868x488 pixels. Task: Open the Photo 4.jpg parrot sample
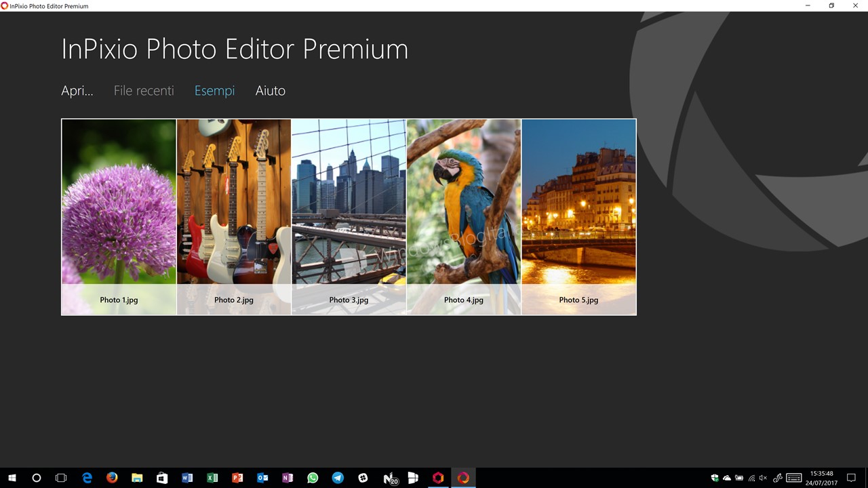[464, 217]
